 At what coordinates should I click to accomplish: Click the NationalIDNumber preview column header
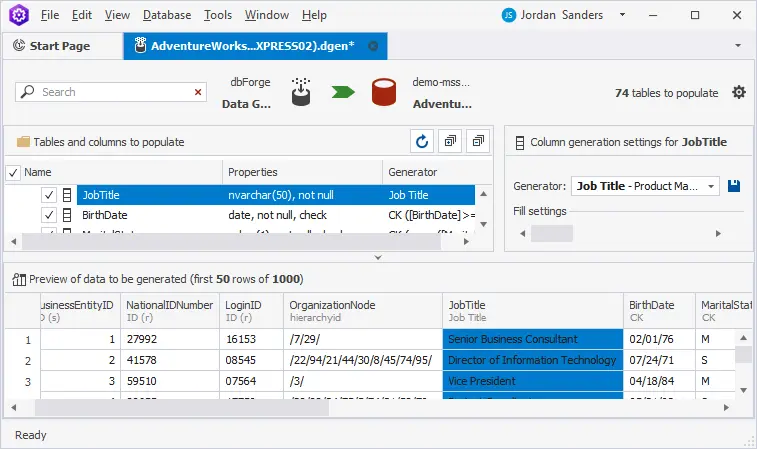point(169,310)
